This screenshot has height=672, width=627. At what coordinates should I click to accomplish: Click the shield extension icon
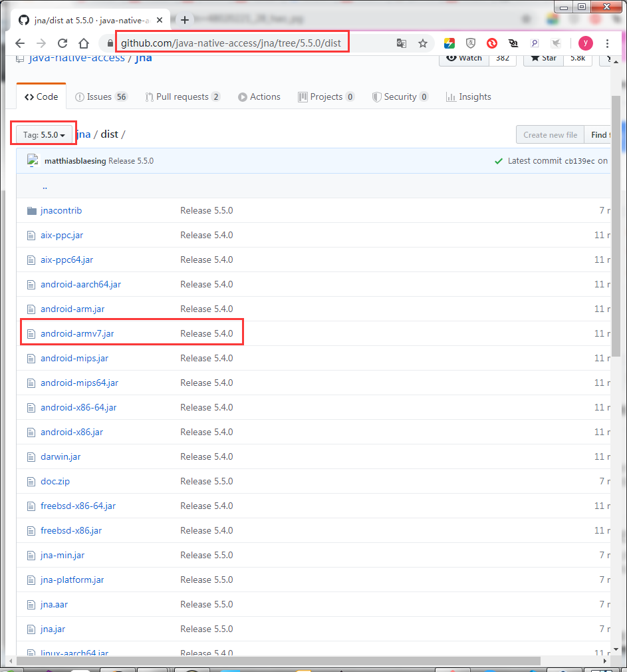coord(471,43)
